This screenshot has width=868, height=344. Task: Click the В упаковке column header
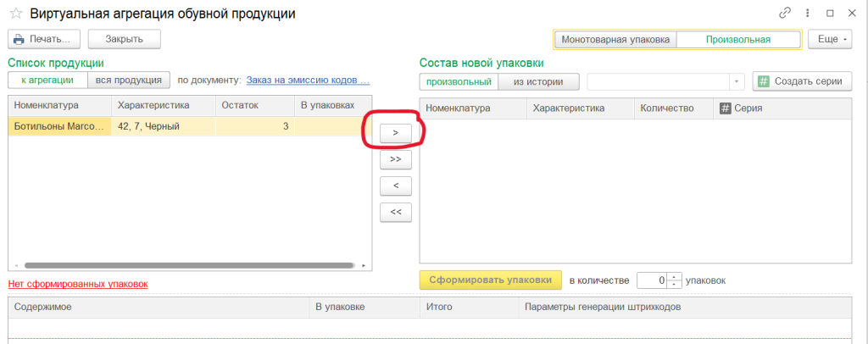tap(364, 307)
